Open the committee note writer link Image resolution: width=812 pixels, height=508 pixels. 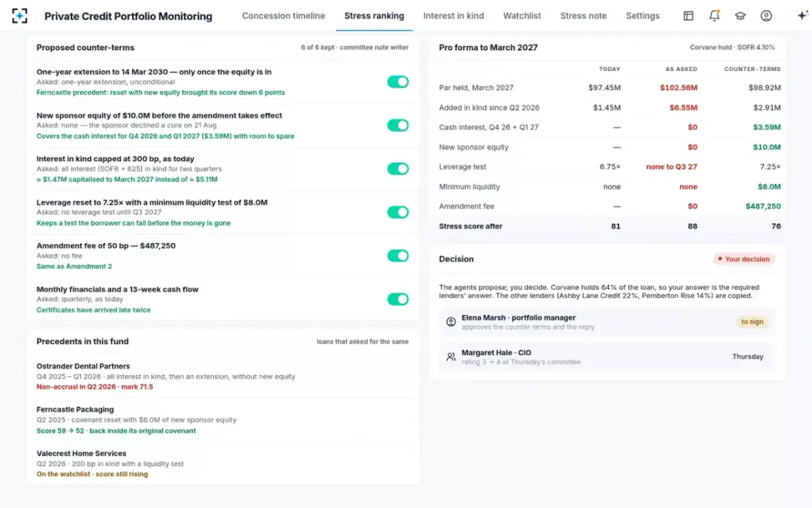[x=374, y=47]
